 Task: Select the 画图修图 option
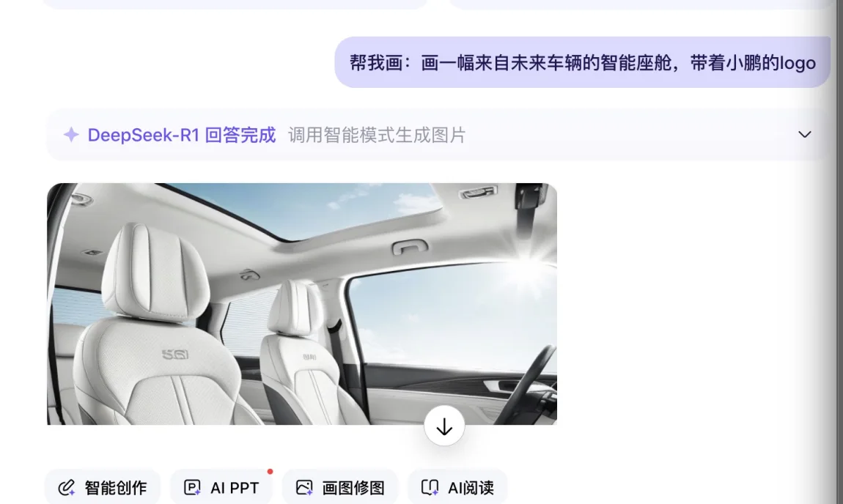[340, 487]
